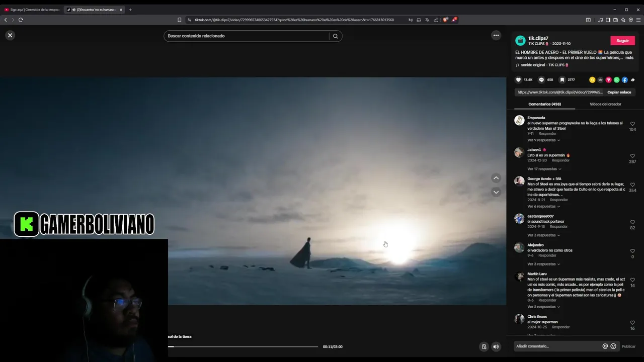Go to next video with down arrow
Image resolution: width=644 pixels, height=362 pixels.
pyautogui.click(x=496, y=192)
